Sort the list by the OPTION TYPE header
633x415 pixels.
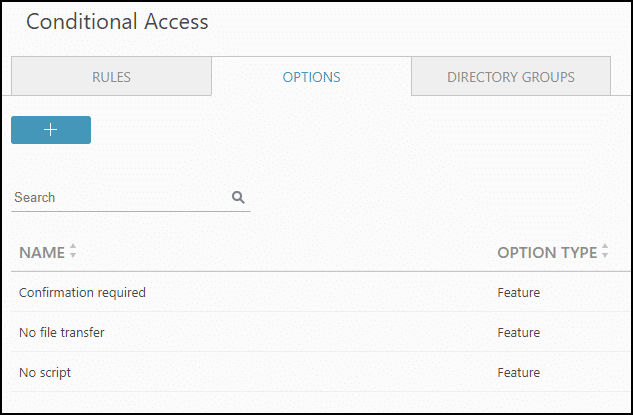(x=547, y=252)
